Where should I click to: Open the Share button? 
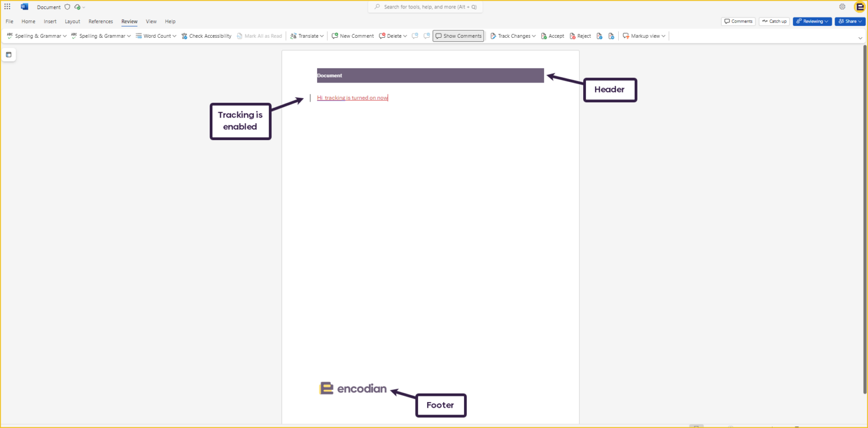tap(849, 21)
